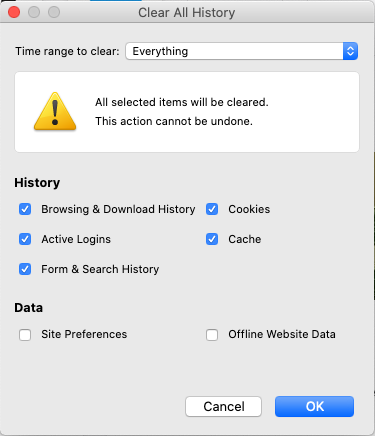Click the 'Time range to clear:' label

coord(67,51)
